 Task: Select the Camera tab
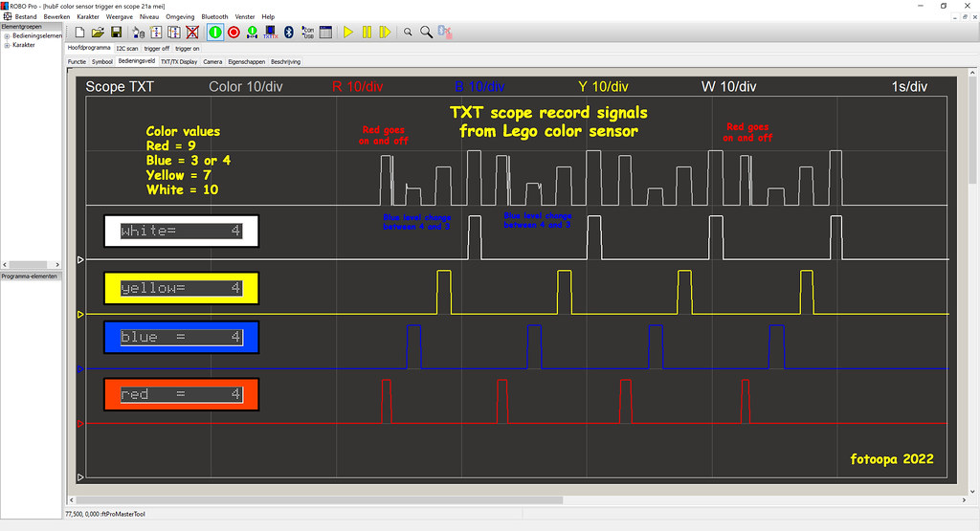pyautogui.click(x=212, y=62)
